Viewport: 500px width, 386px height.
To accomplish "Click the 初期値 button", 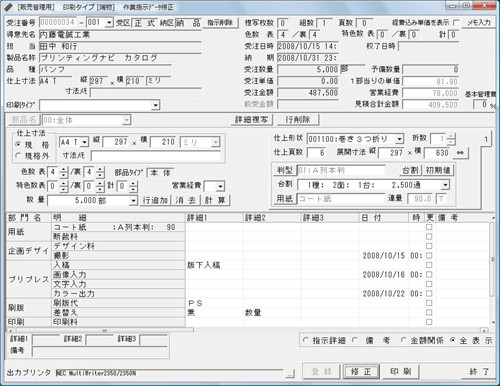I will click(x=438, y=170).
